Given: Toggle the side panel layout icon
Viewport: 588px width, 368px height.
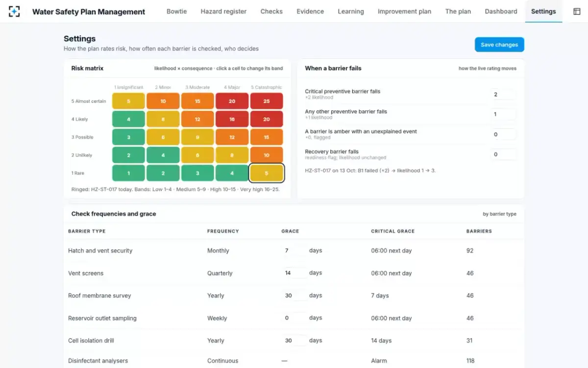Looking at the screenshot, I should tap(577, 11).
